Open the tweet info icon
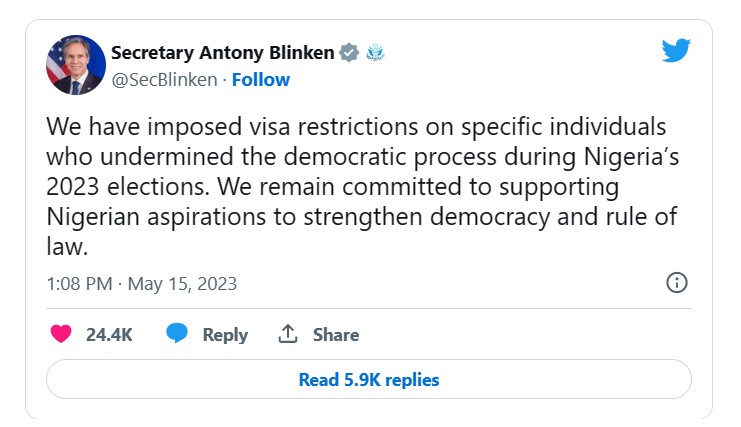741x427 pixels. pos(676,283)
